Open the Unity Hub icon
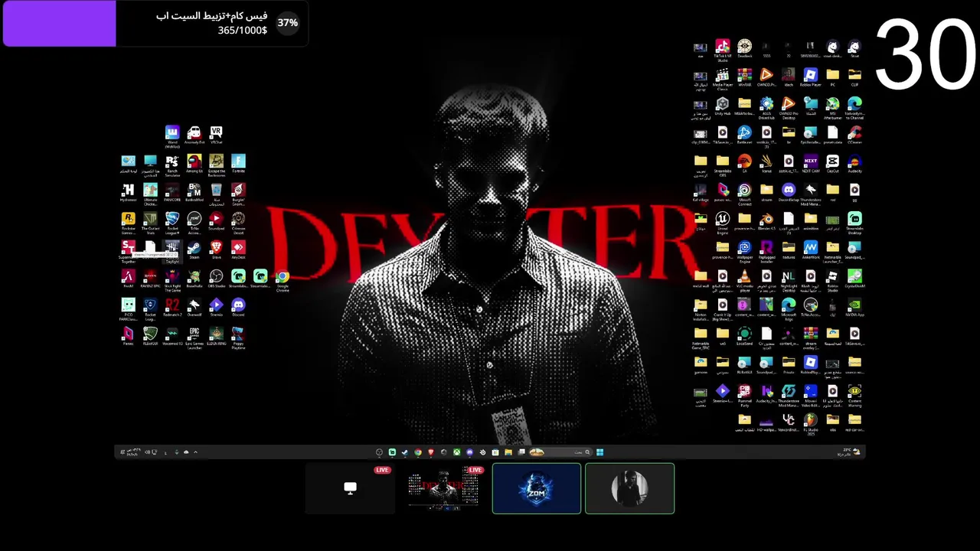 point(722,106)
